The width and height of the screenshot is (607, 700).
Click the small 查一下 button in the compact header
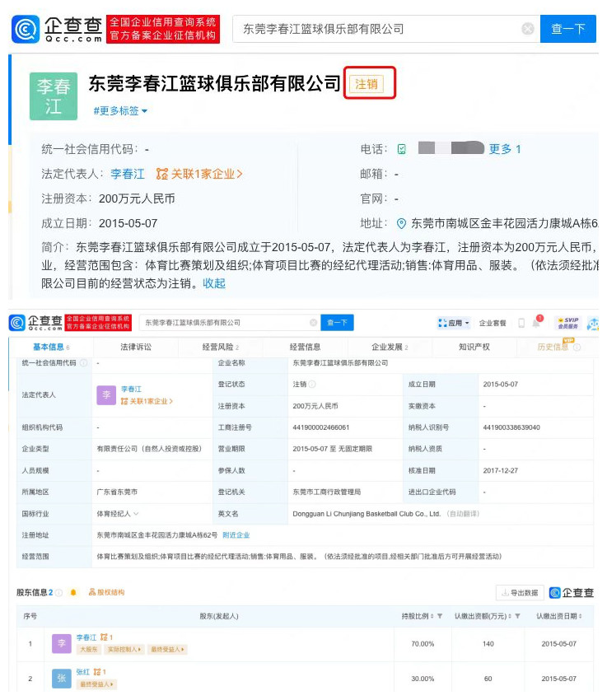pyautogui.click(x=337, y=322)
